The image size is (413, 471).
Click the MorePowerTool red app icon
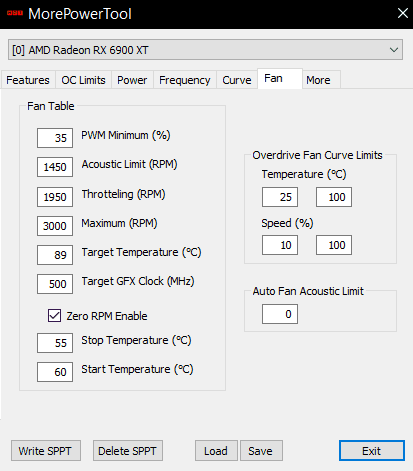click(x=15, y=13)
